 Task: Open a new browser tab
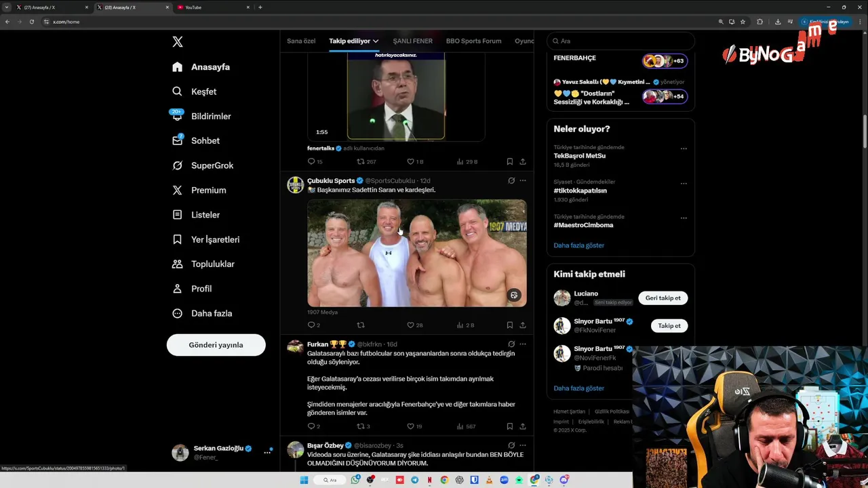click(260, 7)
